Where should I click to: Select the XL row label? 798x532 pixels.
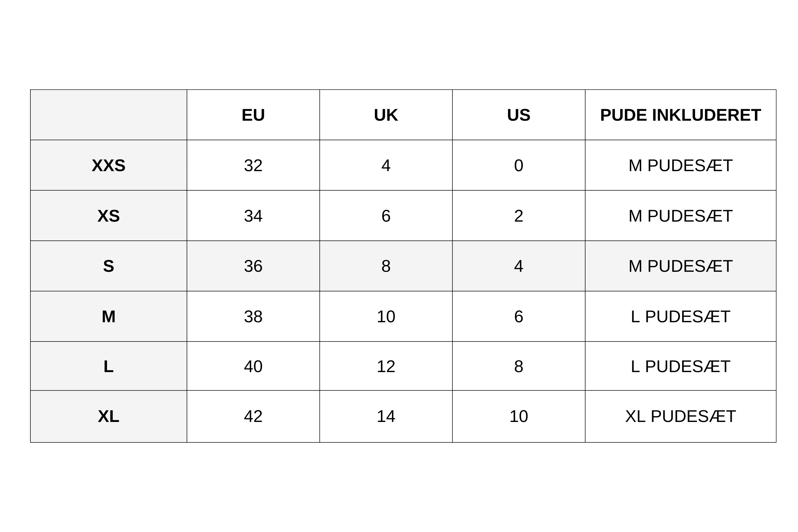(109, 416)
